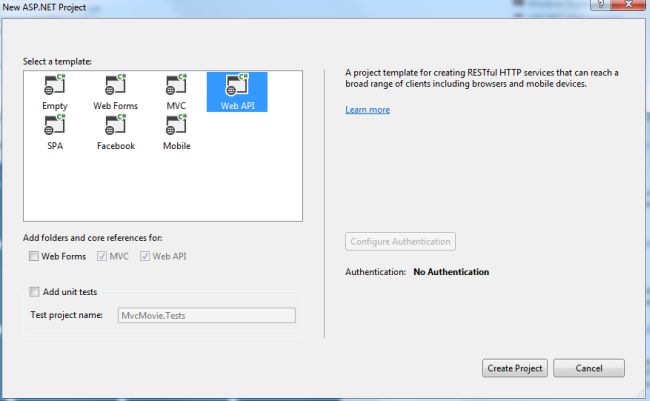Select the Facebook template icon
The image size is (650, 401).
[115, 125]
